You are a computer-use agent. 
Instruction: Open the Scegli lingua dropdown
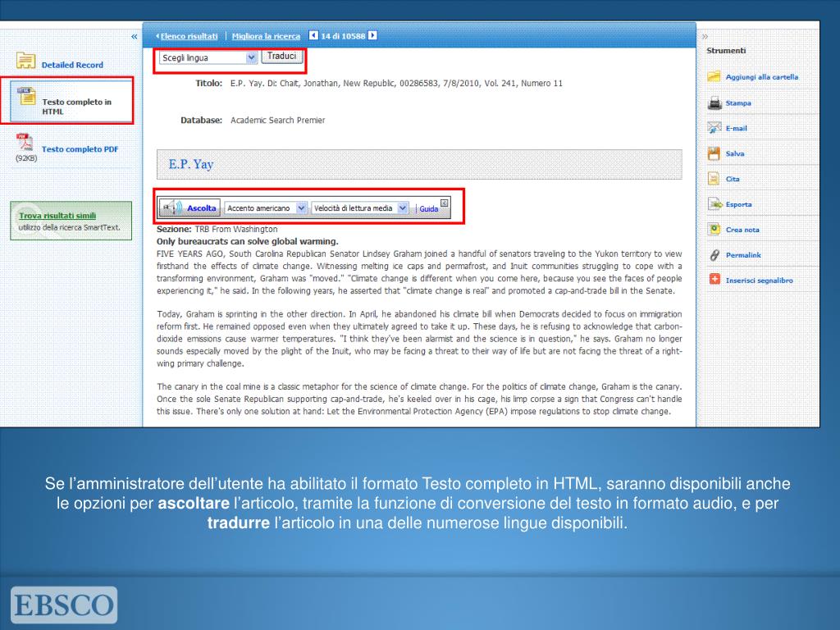(208, 57)
